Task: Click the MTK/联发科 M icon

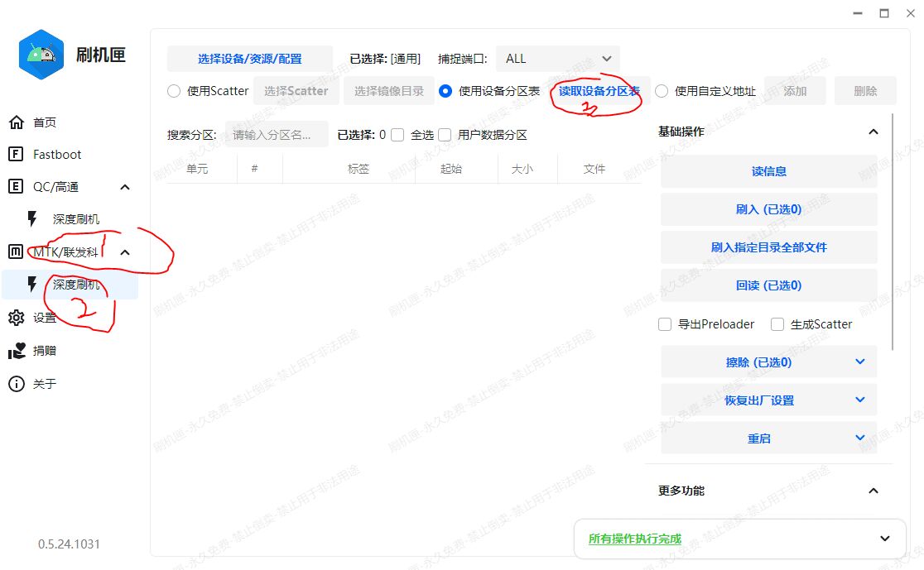Action: pos(16,252)
